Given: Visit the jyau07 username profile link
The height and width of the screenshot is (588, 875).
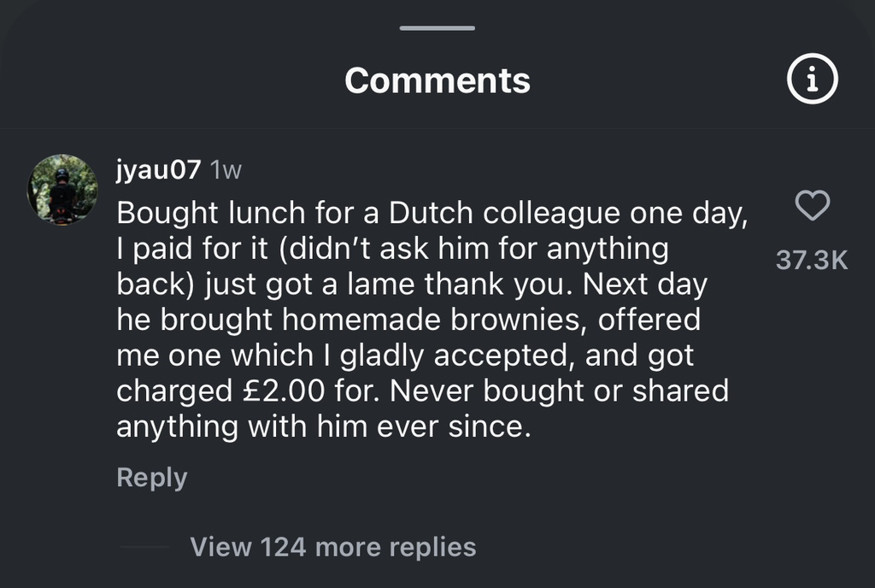Looking at the screenshot, I should tap(158, 170).
